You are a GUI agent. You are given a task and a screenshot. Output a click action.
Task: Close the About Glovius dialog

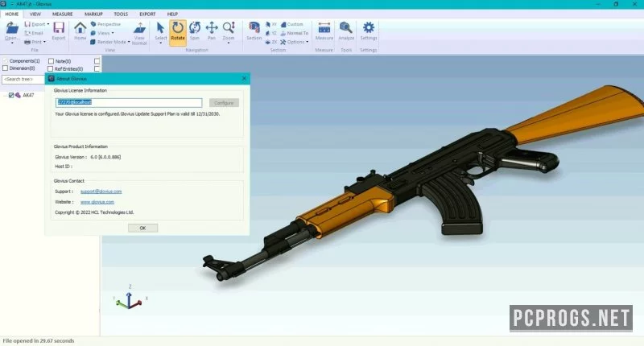[x=244, y=78]
